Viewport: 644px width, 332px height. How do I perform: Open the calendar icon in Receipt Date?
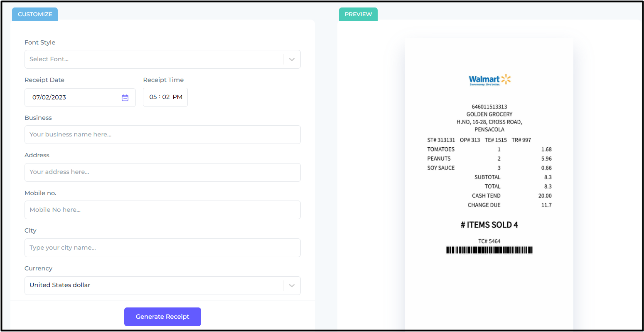click(x=125, y=98)
